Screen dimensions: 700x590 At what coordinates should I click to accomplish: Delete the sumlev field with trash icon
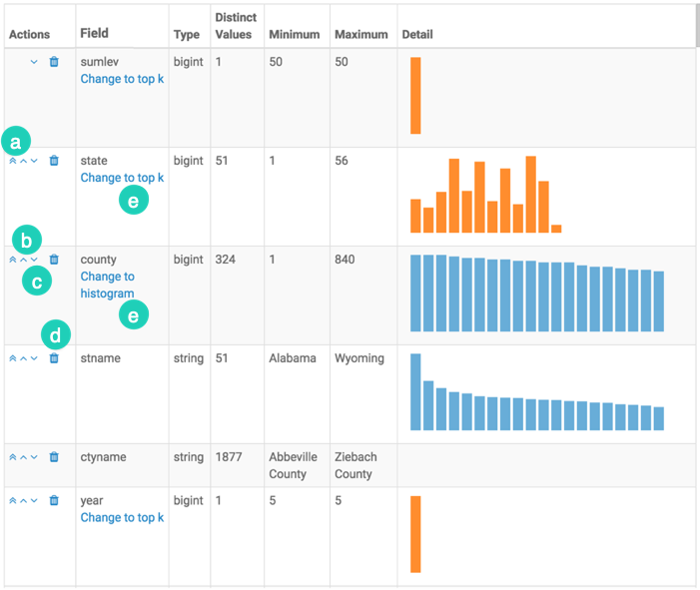tap(54, 62)
